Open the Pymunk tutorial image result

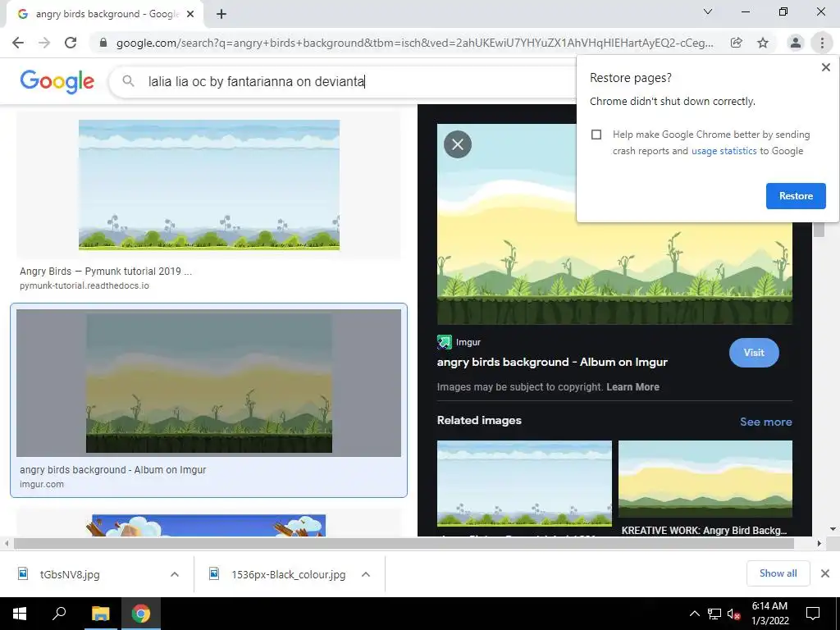coord(209,185)
